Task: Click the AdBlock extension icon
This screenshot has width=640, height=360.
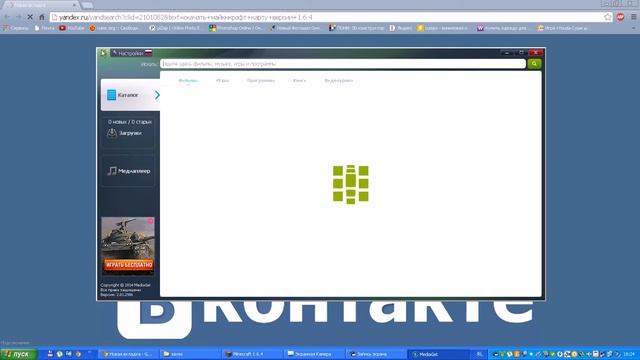Action: point(620,17)
